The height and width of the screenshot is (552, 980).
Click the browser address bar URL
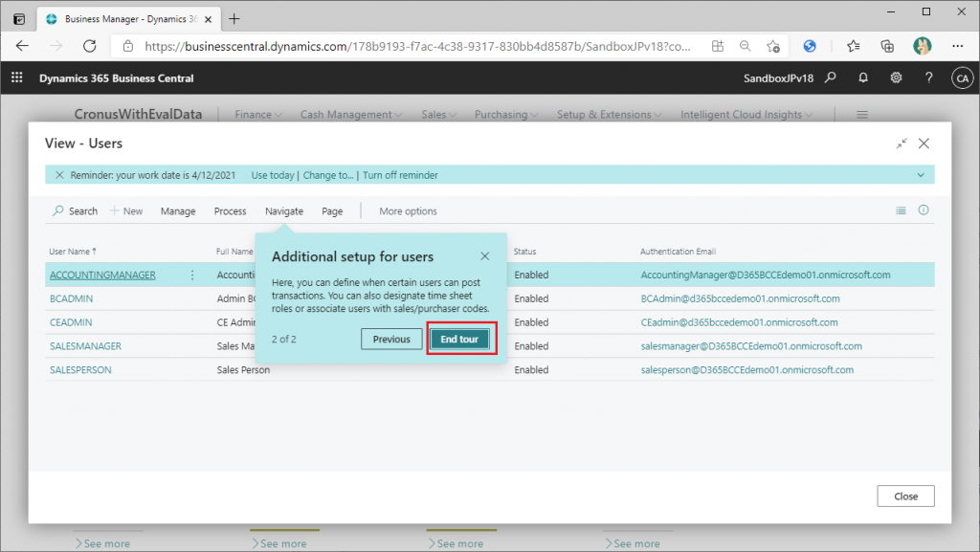(x=417, y=46)
